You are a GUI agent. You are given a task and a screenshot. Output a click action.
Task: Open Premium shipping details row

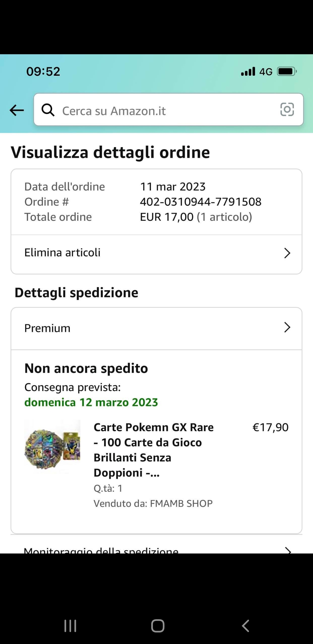click(48, 328)
